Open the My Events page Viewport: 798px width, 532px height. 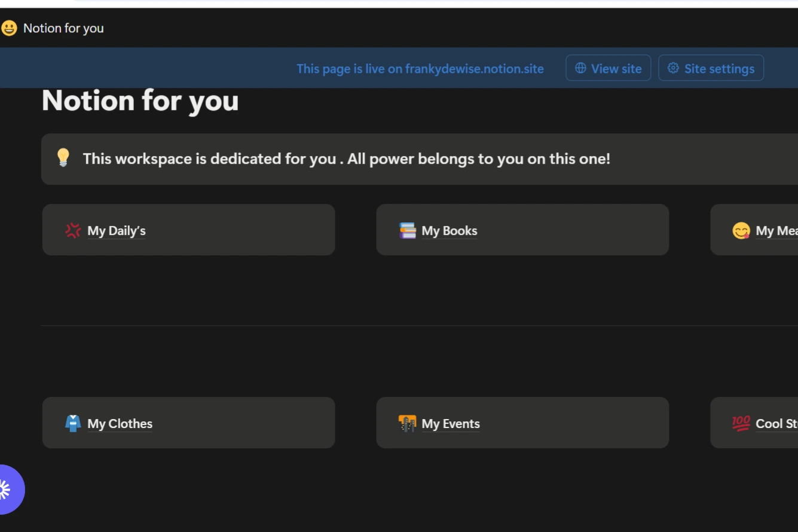click(x=451, y=424)
